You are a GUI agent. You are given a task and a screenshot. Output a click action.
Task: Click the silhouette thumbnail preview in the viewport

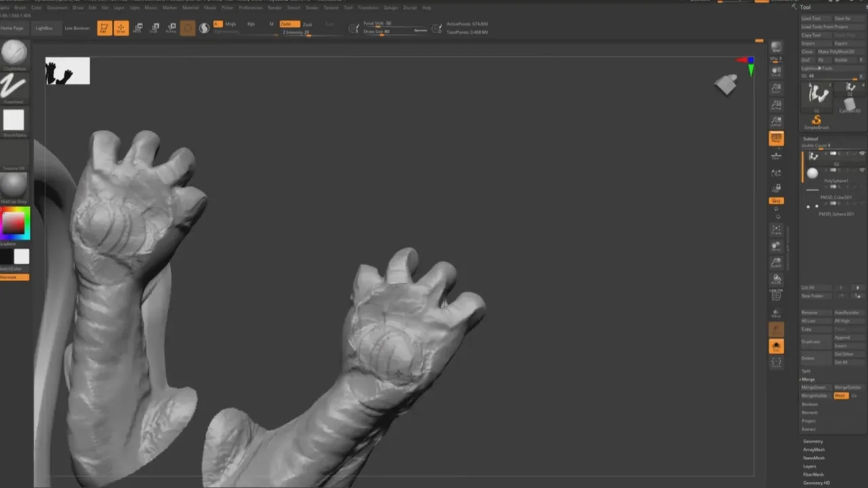[67, 71]
